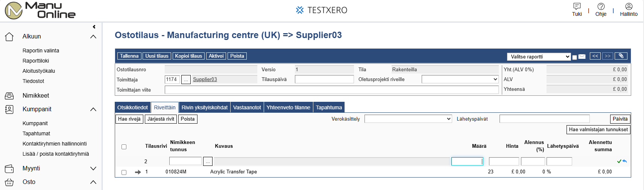Click the Määrä quantity input field
Image resolution: width=644 pixels, height=190 pixels.
coord(467,161)
